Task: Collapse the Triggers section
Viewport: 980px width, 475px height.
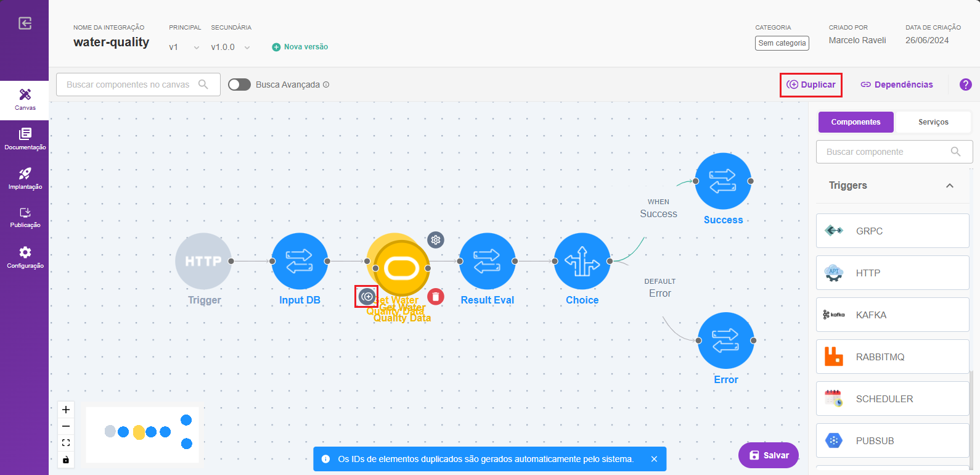Action: 949,186
